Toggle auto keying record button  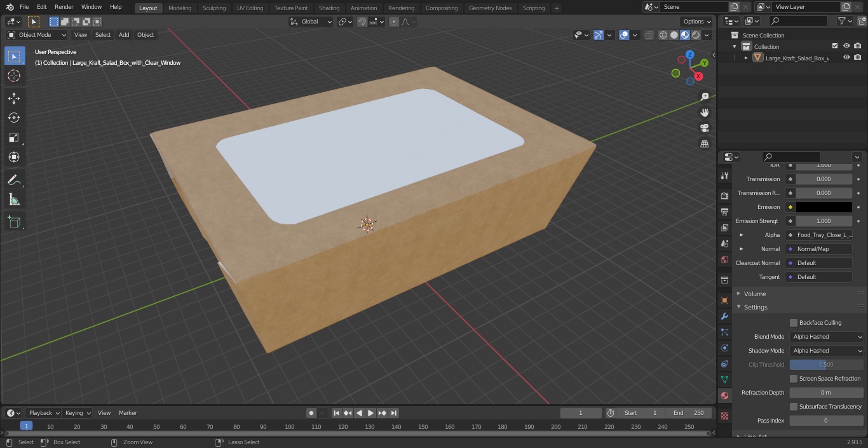(311, 413)
